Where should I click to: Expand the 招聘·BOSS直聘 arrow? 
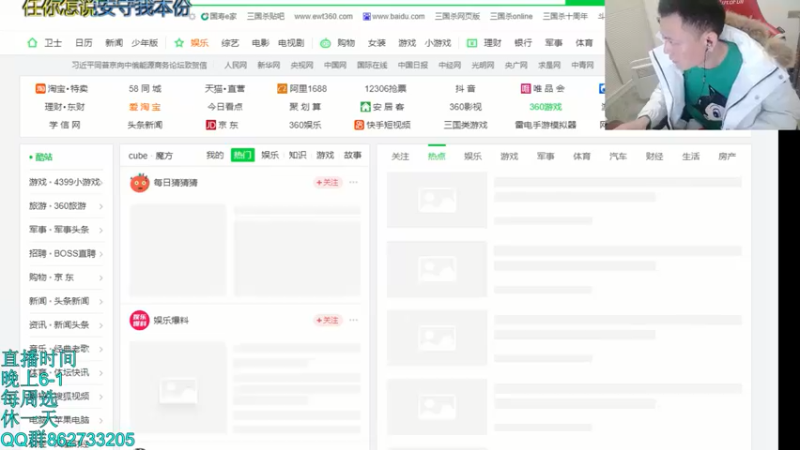[101, 254]
